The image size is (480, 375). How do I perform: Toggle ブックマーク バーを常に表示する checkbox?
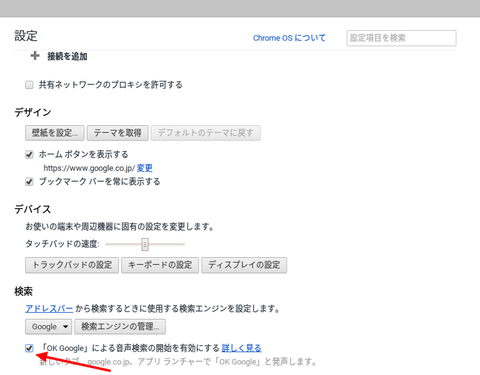pos(29,182)
